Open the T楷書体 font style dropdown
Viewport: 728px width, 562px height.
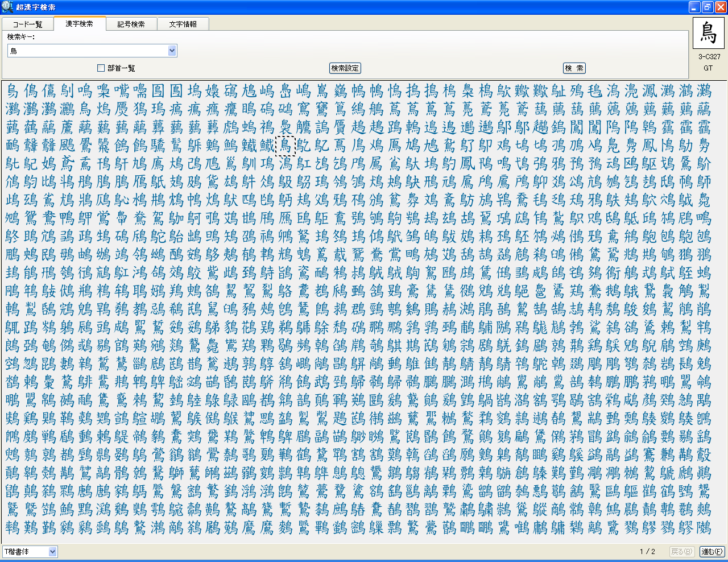pos(52,551)
